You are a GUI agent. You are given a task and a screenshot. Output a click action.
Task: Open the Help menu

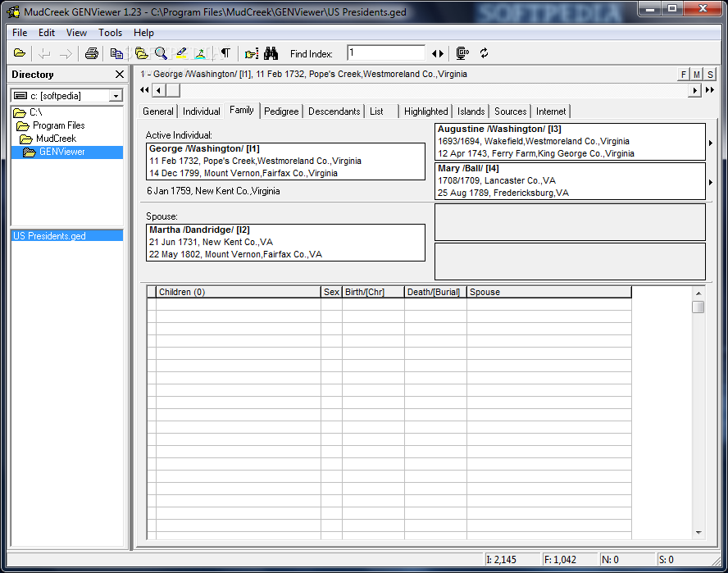point(143,33)
